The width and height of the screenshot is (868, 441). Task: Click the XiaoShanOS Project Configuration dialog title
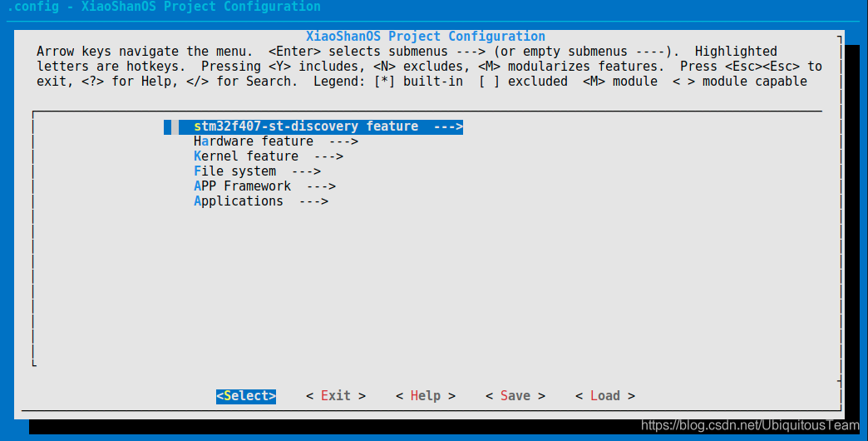[426, 37]
